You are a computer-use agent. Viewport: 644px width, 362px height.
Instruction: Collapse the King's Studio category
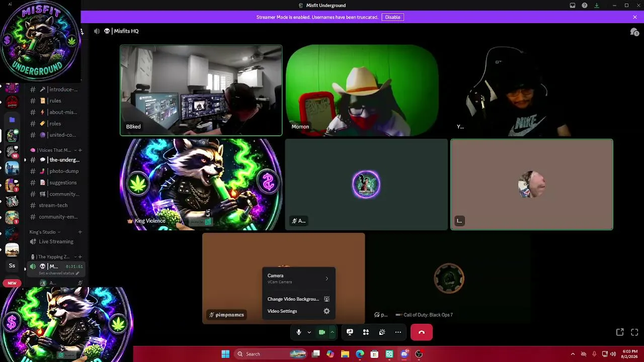click(45, 232)
